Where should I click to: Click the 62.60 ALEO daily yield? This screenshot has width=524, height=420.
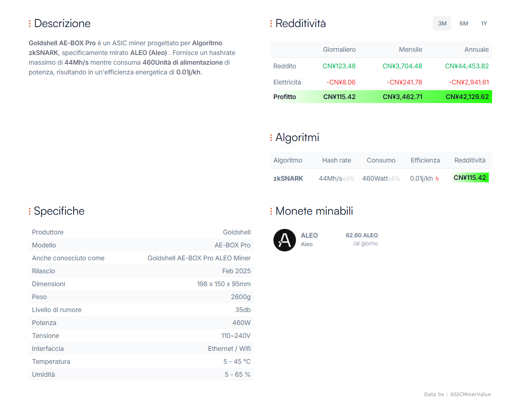click(x=362, y=235)
